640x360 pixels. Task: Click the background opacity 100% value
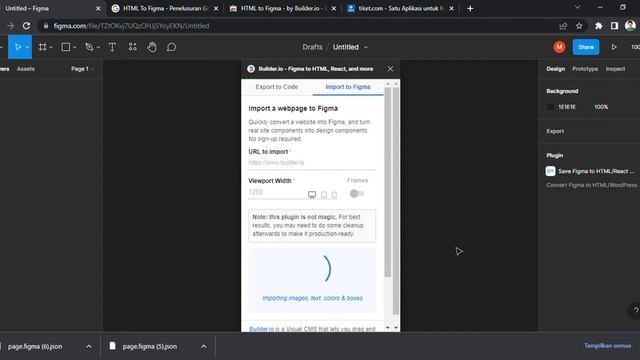pos(601,107)
